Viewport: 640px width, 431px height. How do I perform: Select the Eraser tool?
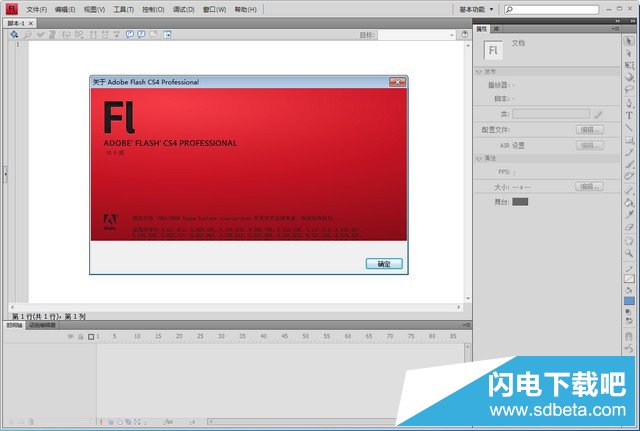(629, 227)
